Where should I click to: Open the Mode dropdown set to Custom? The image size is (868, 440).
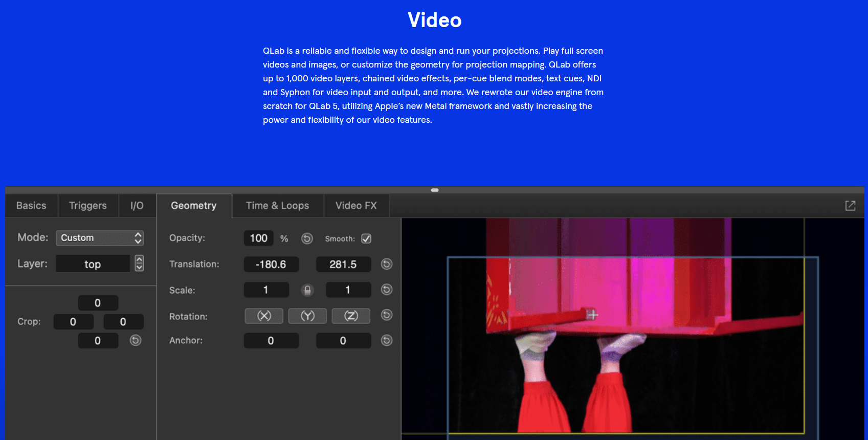coord(100,238)
